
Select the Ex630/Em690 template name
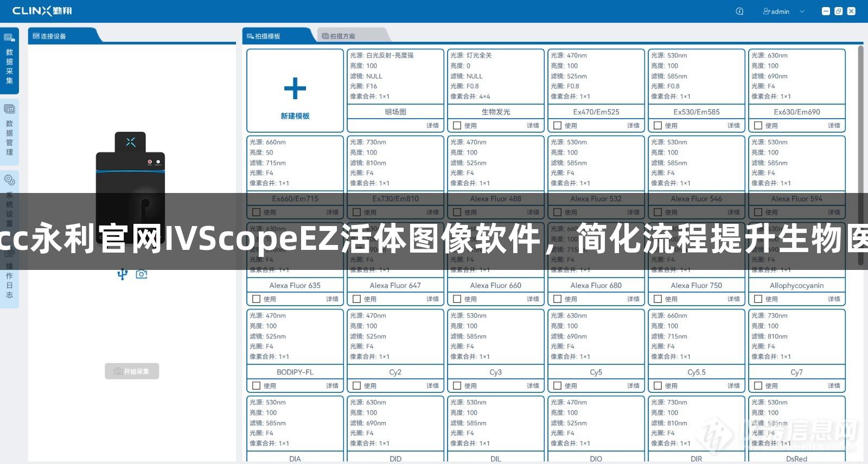coord(797,112)
